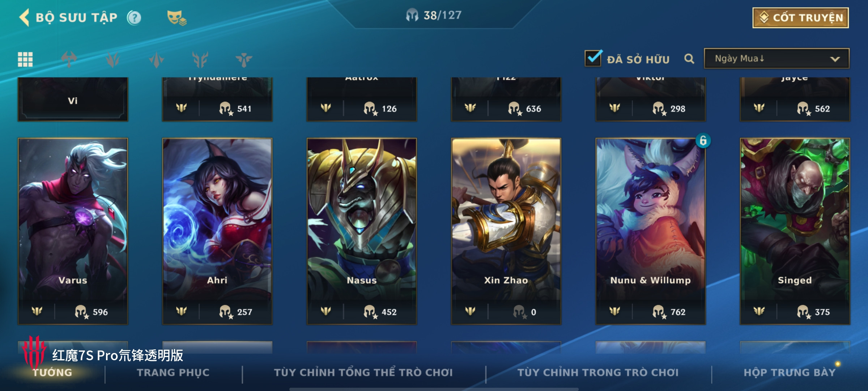Image resolution: width=868 pixels, height=391 pixels.
Task: Open the Hộp Trưng Bày tab
Action: [x=790, y=373]
